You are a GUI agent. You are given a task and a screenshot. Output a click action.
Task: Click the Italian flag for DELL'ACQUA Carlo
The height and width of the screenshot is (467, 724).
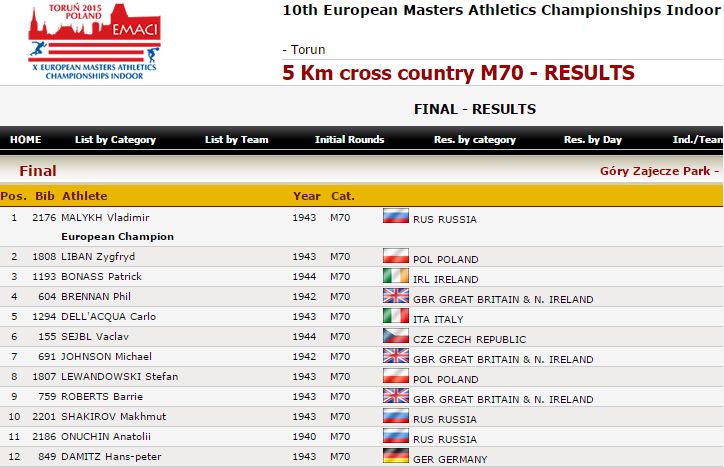(396, 316)
